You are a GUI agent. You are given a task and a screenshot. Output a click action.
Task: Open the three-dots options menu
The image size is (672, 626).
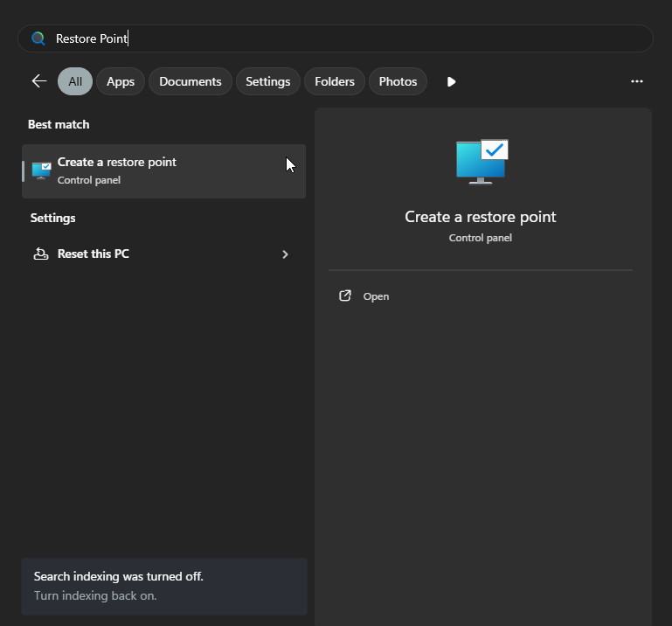tap(637, 81)
